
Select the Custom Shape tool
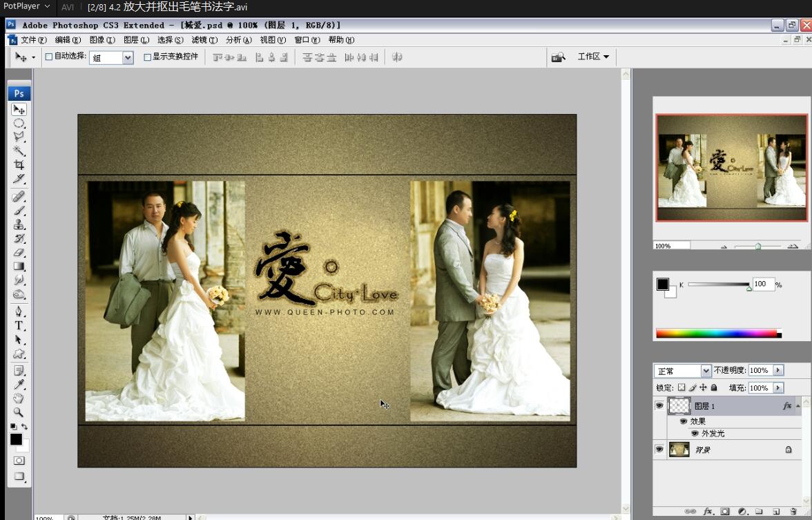pos(19,354)
